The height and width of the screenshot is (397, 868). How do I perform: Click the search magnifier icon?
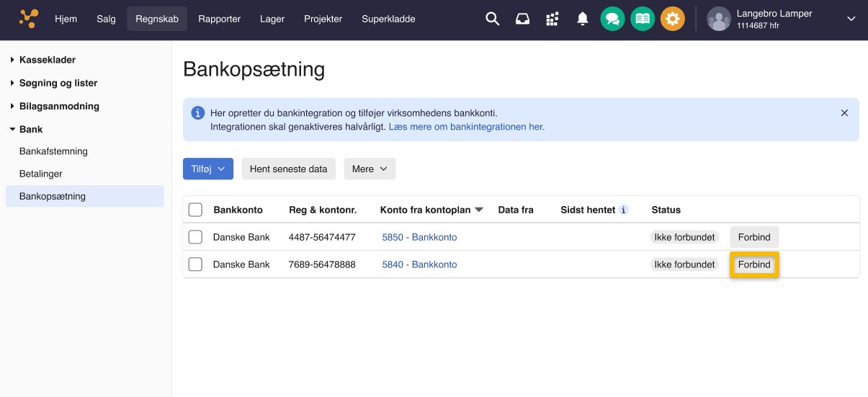click(x=492, y=19)
